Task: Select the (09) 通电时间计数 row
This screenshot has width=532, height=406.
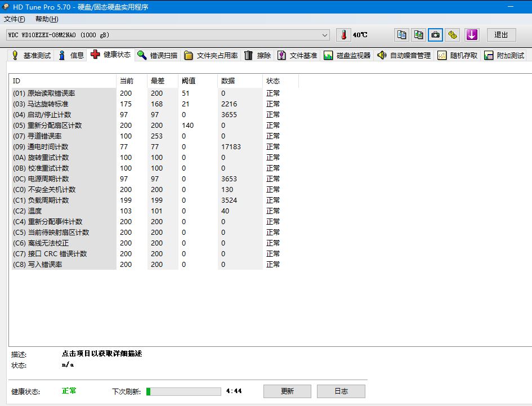Action: pyautogui.click(x=154, y=146)
